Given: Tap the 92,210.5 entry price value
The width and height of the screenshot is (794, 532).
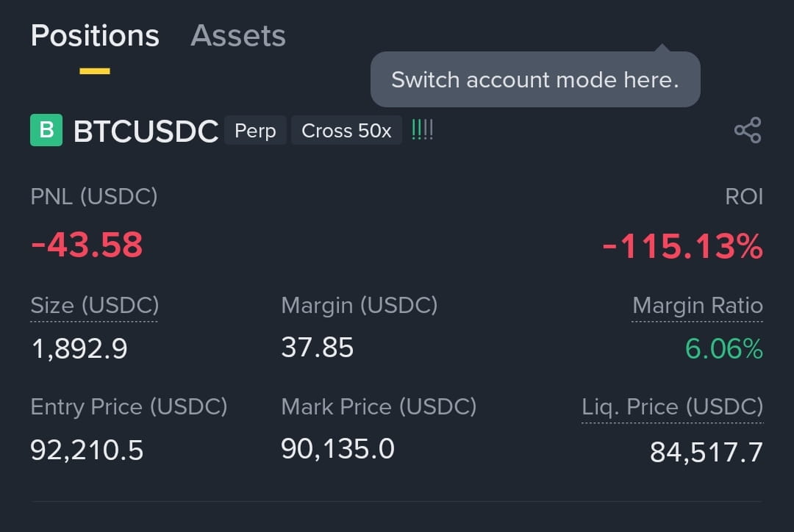Looking at the screenshot, I should (x=87, y=450).
